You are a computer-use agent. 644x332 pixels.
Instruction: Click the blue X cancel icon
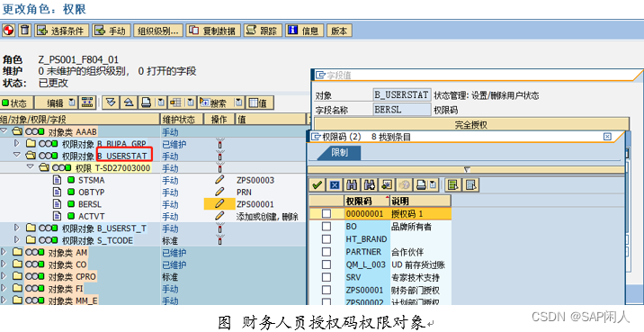click(335, 185)
